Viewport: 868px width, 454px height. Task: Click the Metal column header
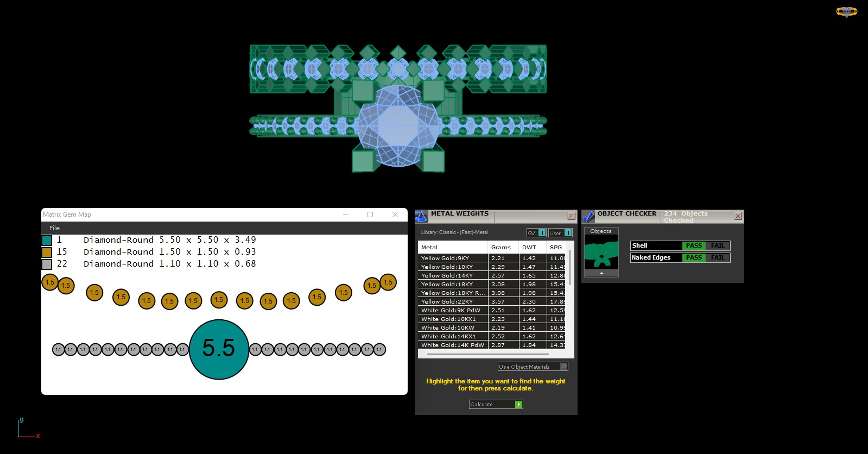click(x=429, y=247)
